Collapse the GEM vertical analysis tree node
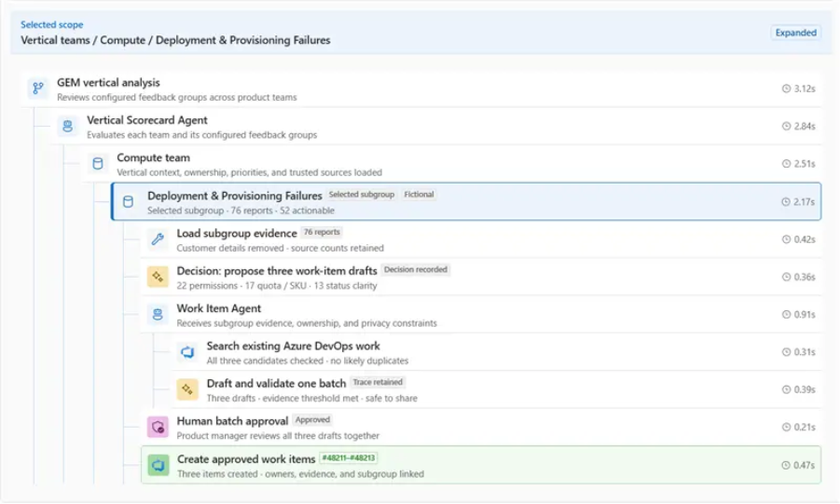The height and width of the screenshot is (504, 840). click(421, 89)
